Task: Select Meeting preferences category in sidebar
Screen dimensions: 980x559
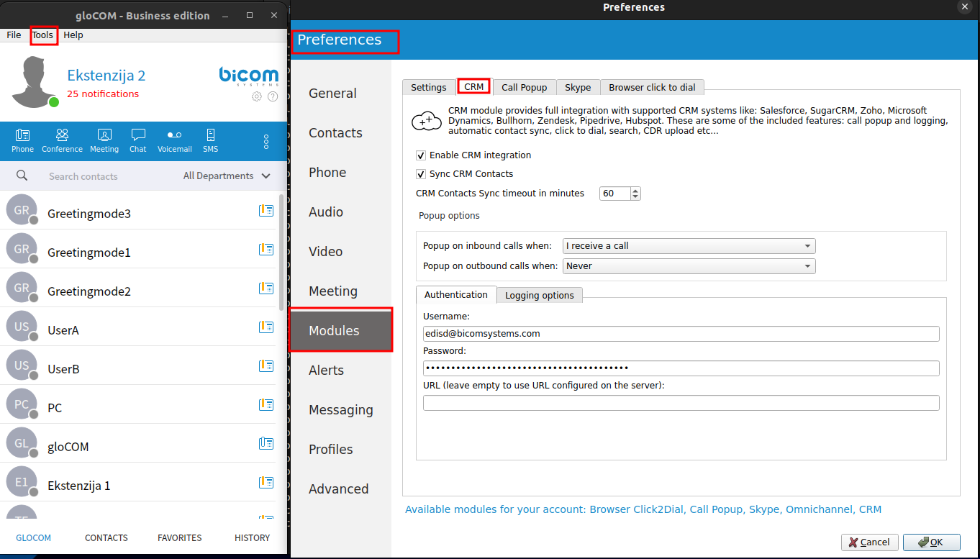Action: click(340, 291)
